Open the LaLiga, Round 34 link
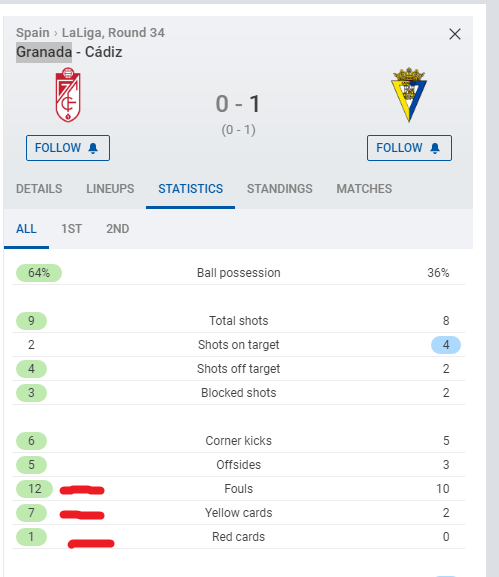 tap(113, 33)
